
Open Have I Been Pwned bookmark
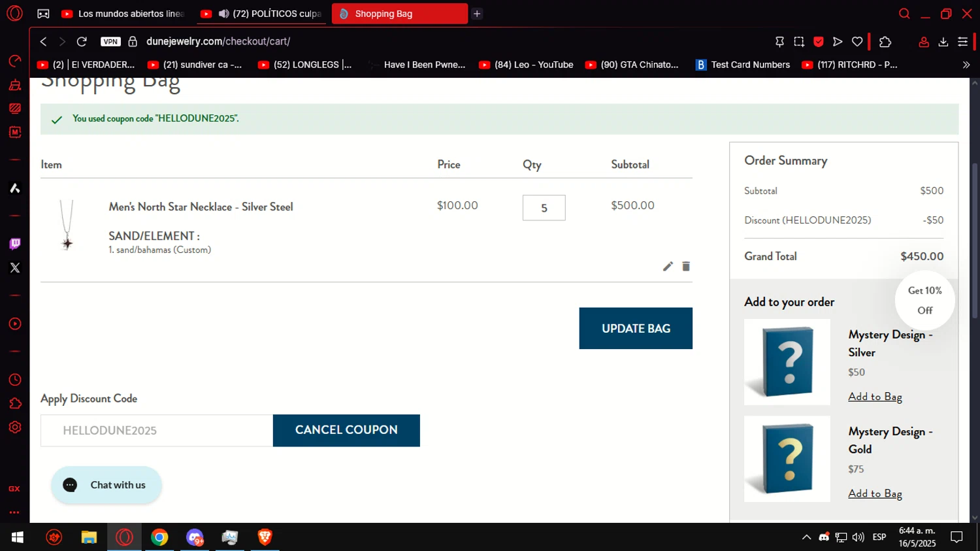[x=417, y=65]
